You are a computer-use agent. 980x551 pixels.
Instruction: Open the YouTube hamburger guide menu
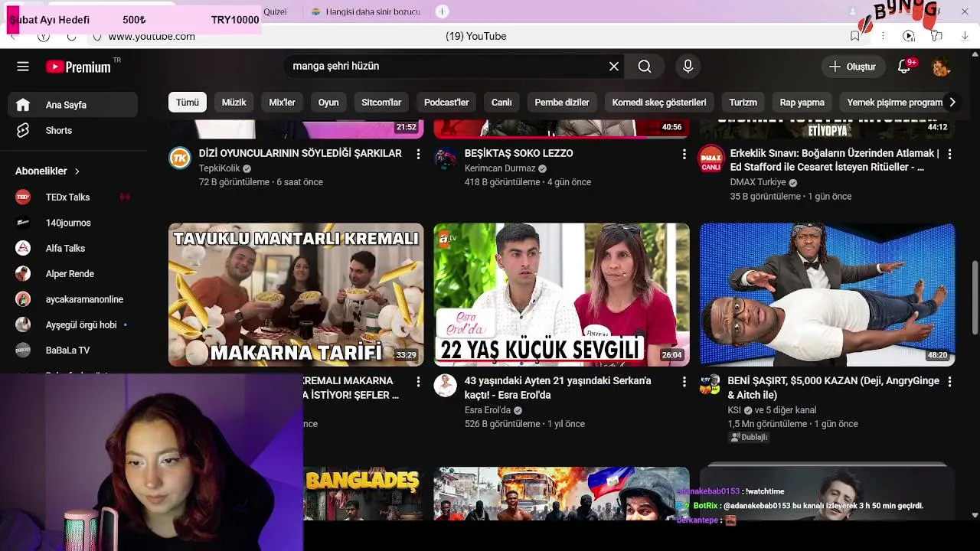tap(23, 67)
